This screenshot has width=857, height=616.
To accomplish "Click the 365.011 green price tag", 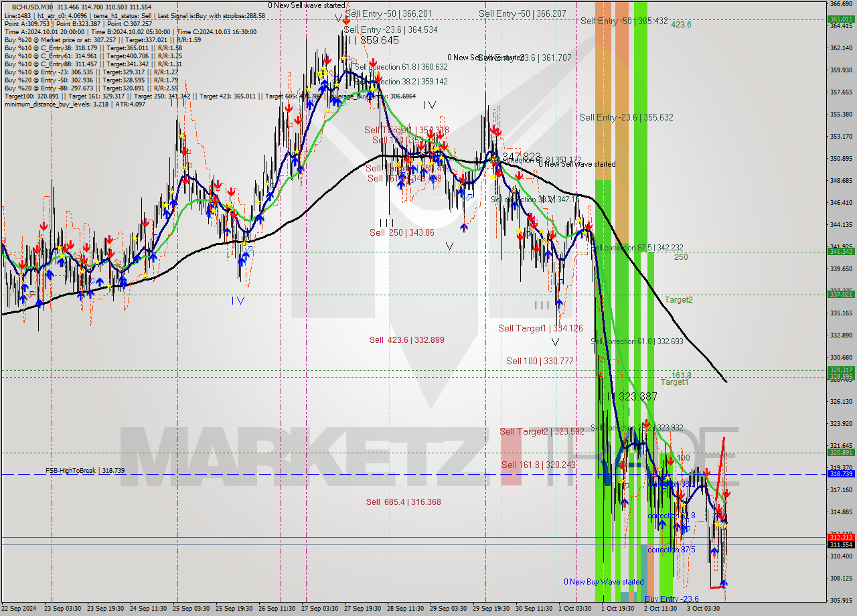I will [842, 19].
